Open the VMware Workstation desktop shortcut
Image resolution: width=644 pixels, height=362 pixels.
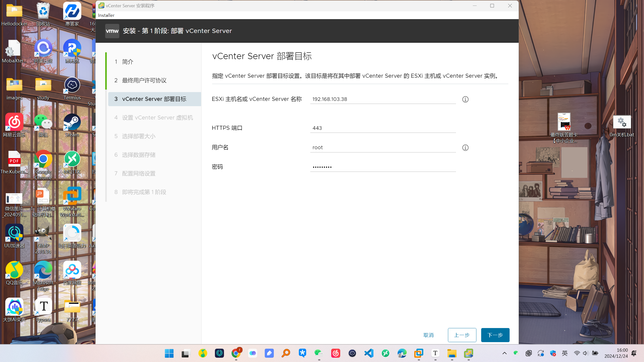(x=72, y=202)
